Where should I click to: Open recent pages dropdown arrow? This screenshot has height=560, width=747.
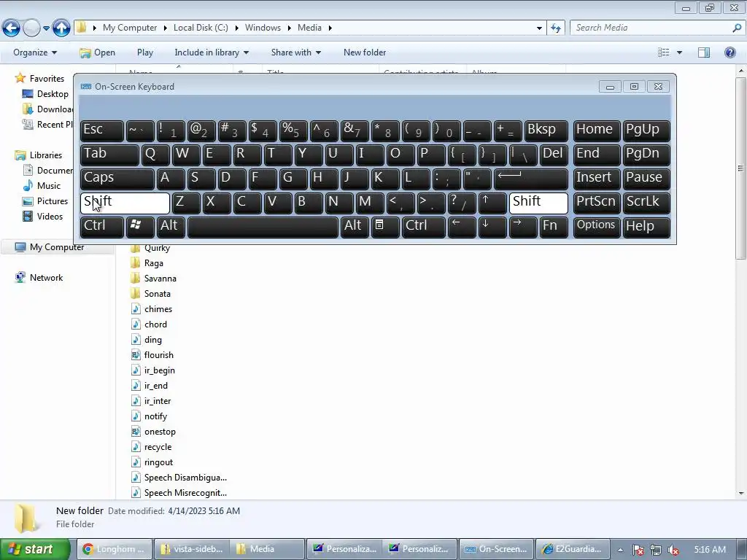tap(46, 28)
